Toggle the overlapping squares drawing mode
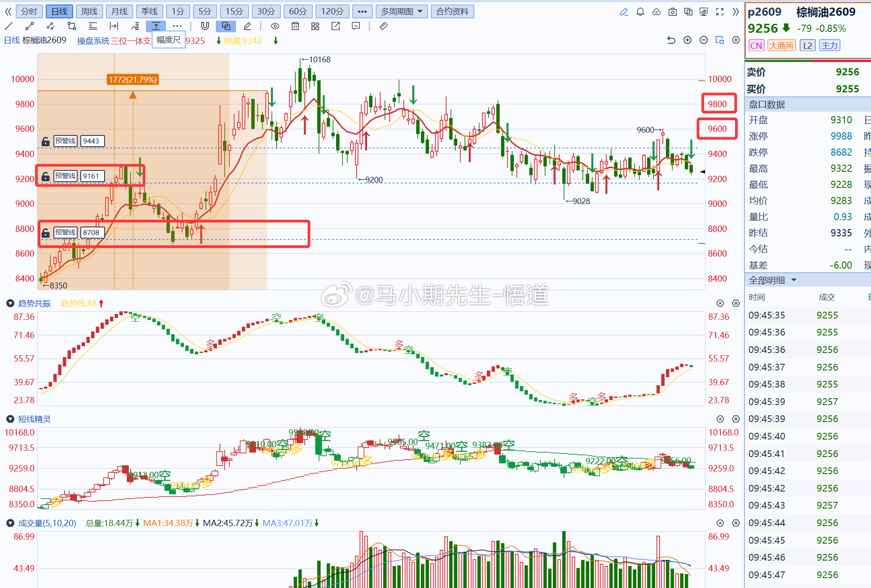 pyautogui.click(x=226, y=26)
